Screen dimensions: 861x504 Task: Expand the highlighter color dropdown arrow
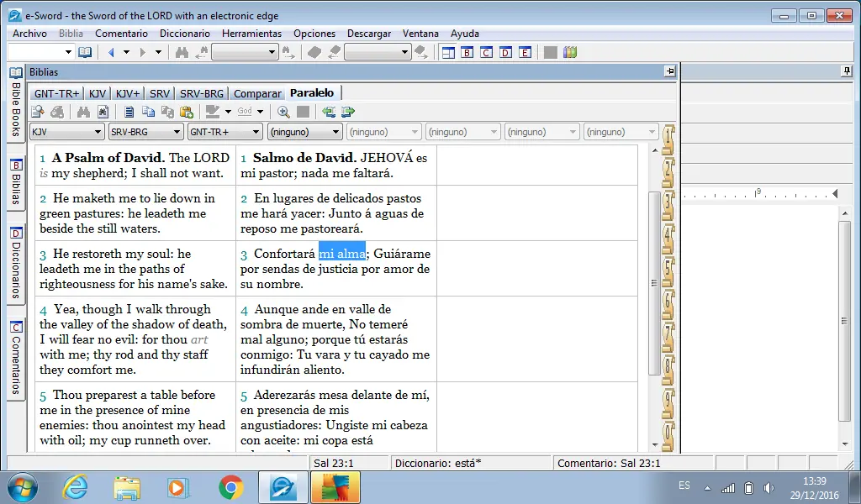pyautogui.click(x=228, y=112)
